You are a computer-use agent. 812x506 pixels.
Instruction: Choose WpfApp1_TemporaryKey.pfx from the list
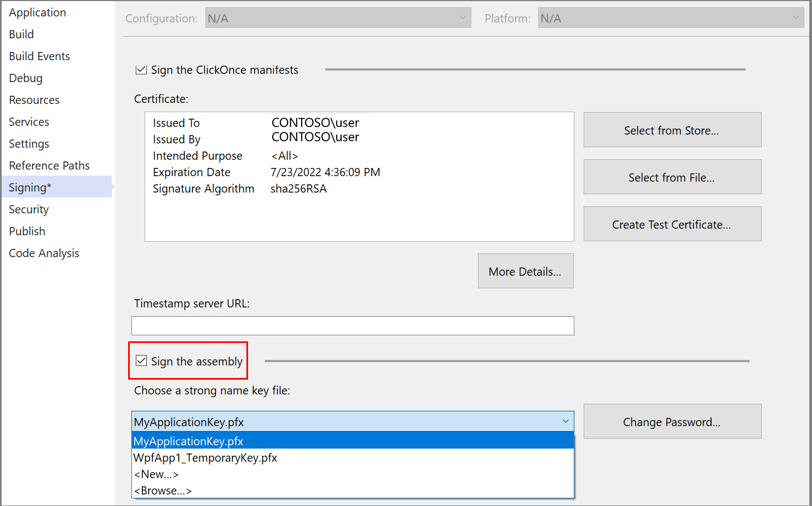[353, 457]
